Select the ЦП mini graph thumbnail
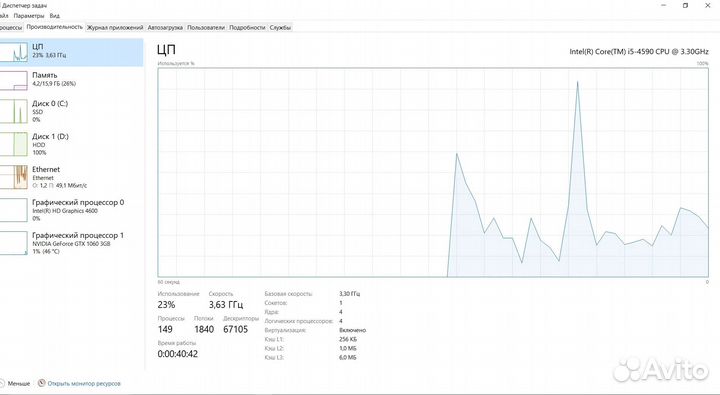The image size is (720, 395). pos(13,52)
